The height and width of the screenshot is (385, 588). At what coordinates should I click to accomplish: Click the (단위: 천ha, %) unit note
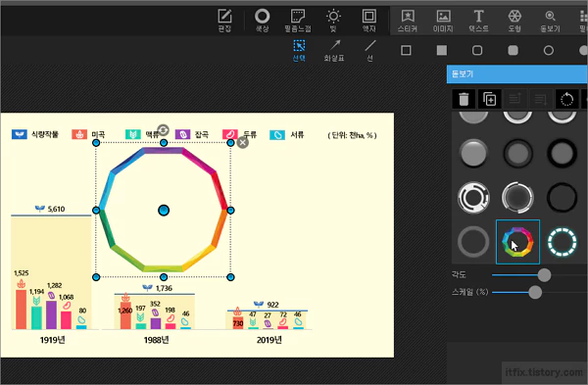(353, 135)
